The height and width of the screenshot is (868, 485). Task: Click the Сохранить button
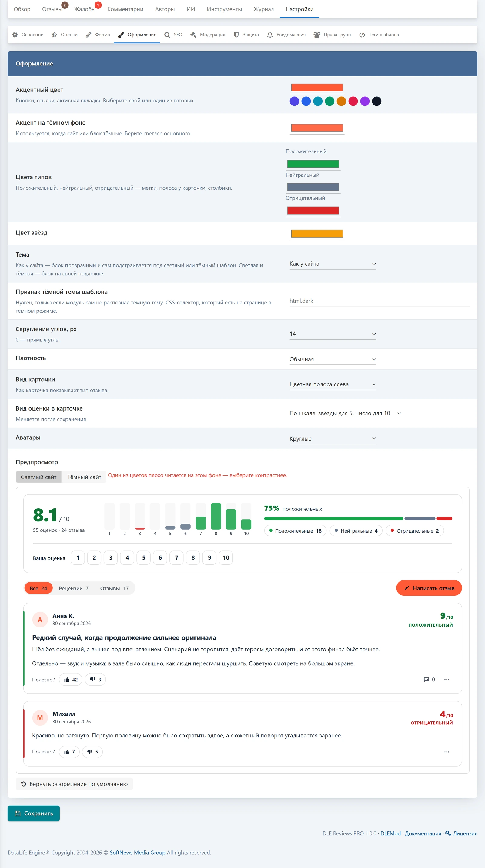(34, 813)
